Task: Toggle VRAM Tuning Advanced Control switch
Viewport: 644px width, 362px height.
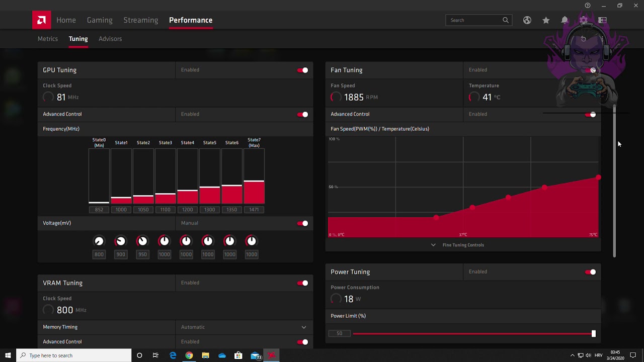Action: coord(302,342)
